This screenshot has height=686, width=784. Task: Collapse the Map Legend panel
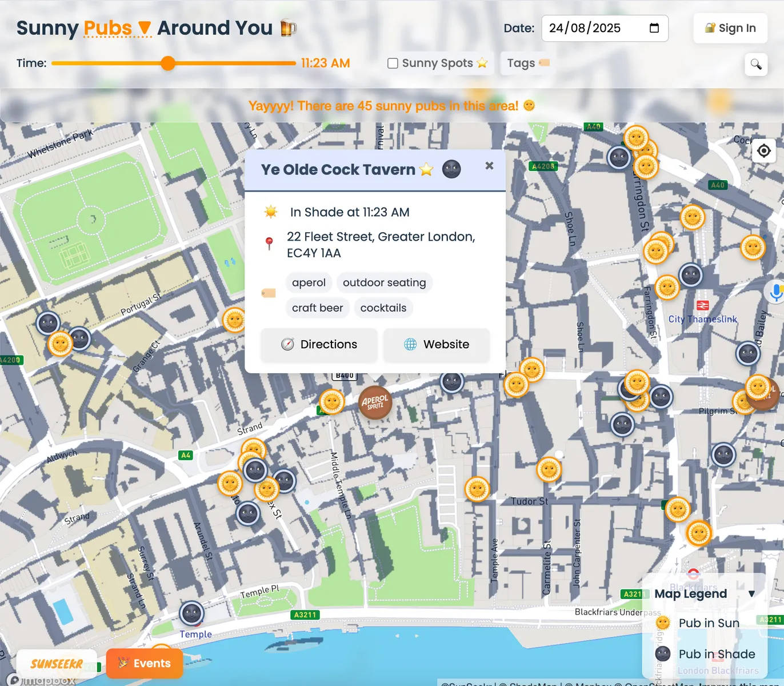coord(751,594)
